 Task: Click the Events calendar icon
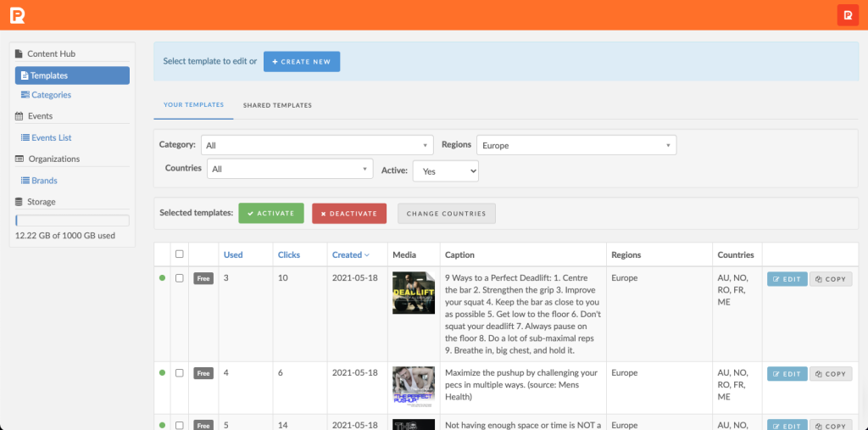19,116
